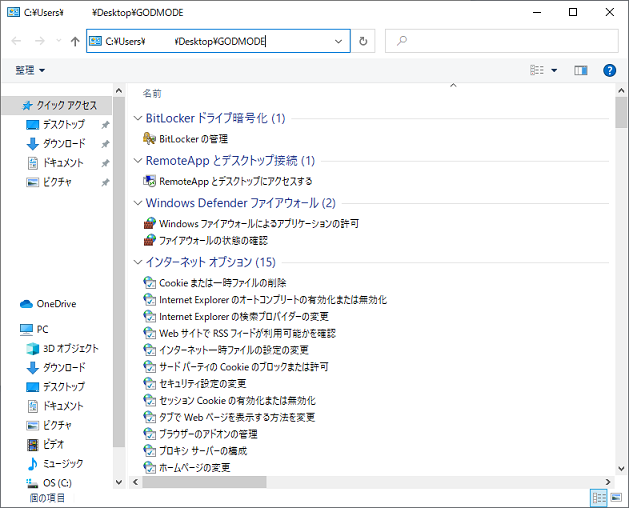Viewport: 629px width, 508px height.
Task: Collapse the インターネット オプション group
Action: [138, 262]
